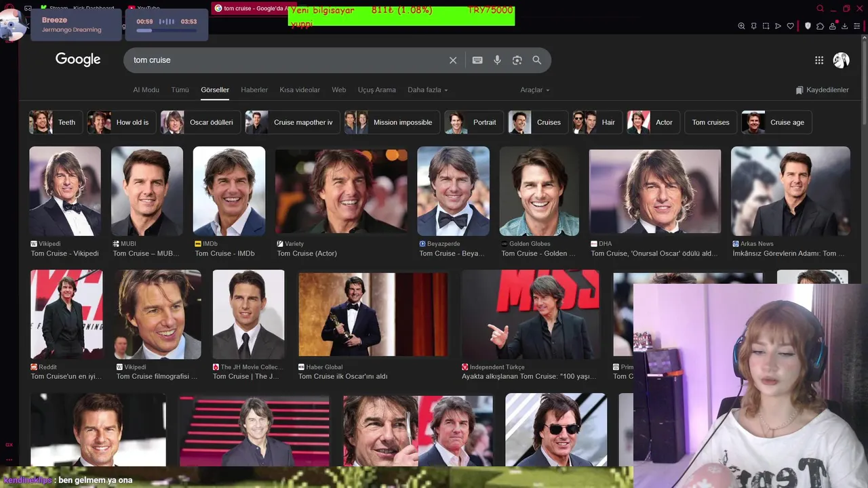Search by image with the camera icon
Image resolution: width=868 pixels, height=488 pixels.
click(517, 60)
